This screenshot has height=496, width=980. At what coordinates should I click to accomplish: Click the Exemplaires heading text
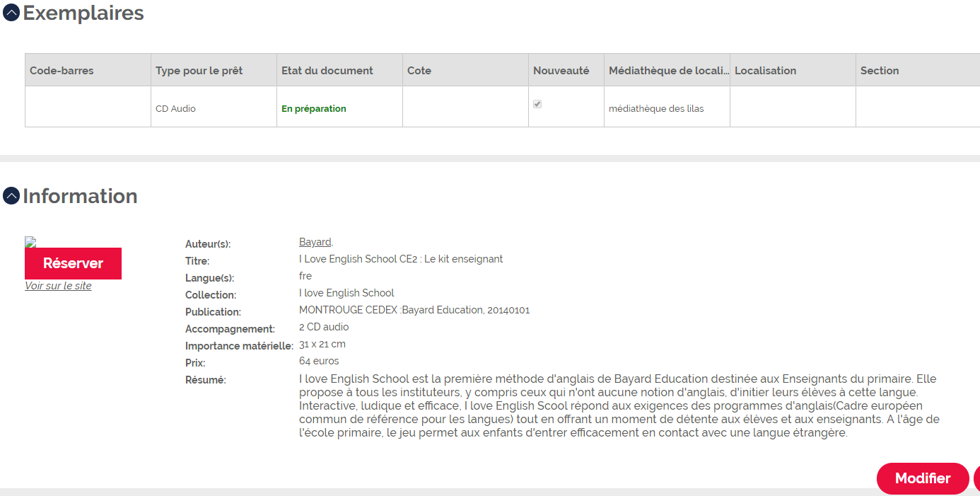83,13
